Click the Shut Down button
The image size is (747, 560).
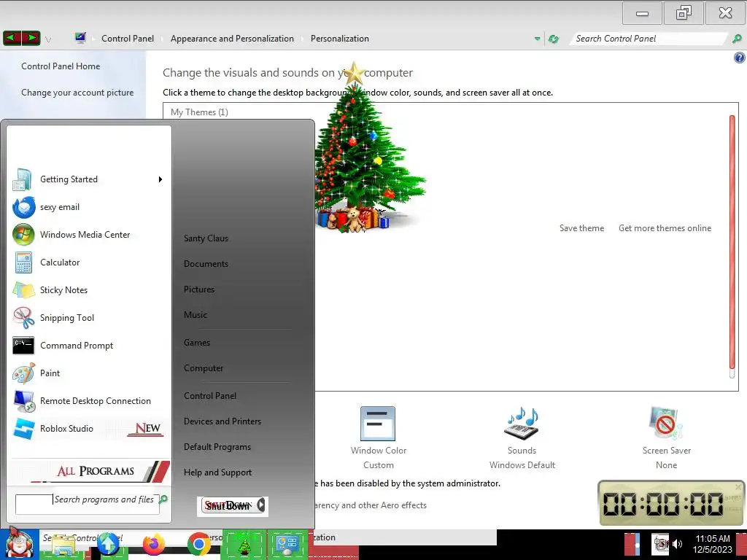tap(228, 505)
